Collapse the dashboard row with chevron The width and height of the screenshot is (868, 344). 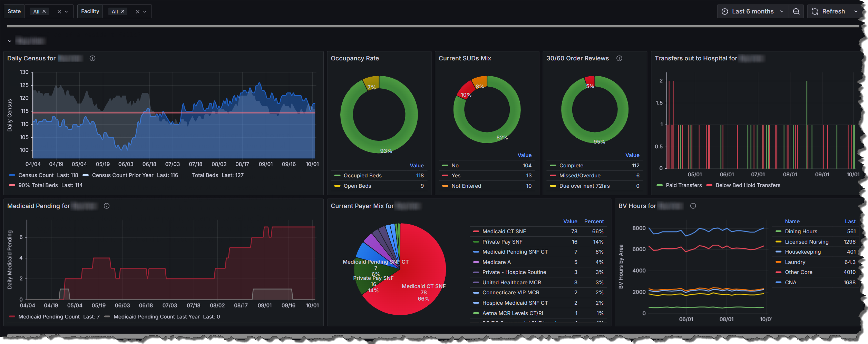pos(10,41)
